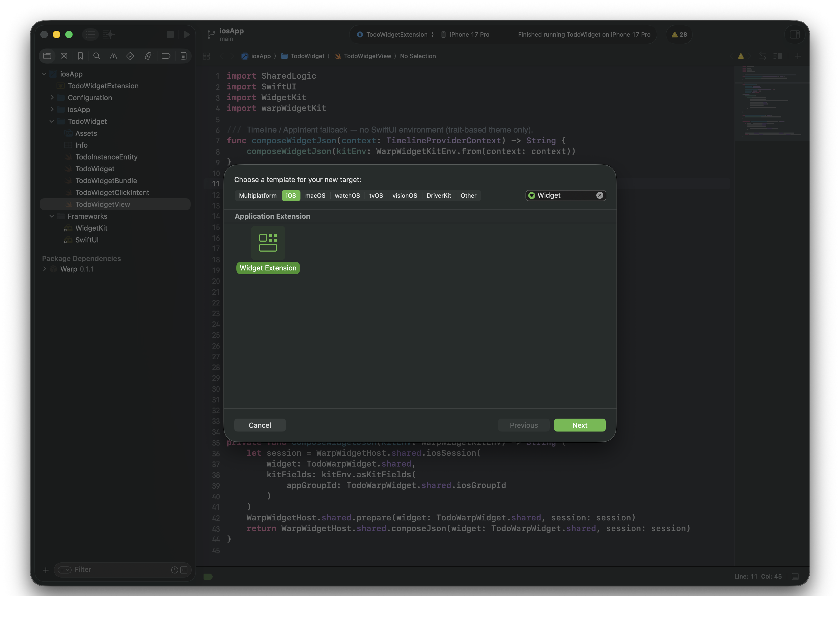Go back in editor history
Viewport: 840px width, 626px height.
pos(222,56)
